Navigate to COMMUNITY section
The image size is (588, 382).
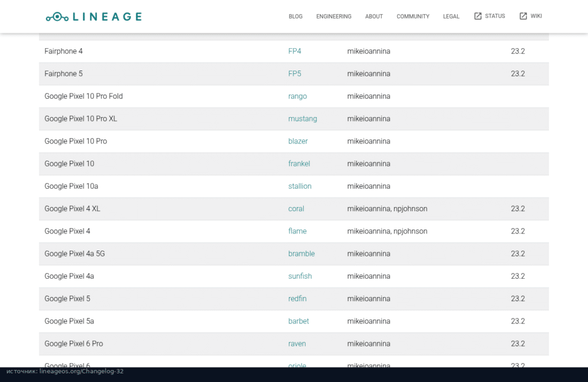click(413, 17)
